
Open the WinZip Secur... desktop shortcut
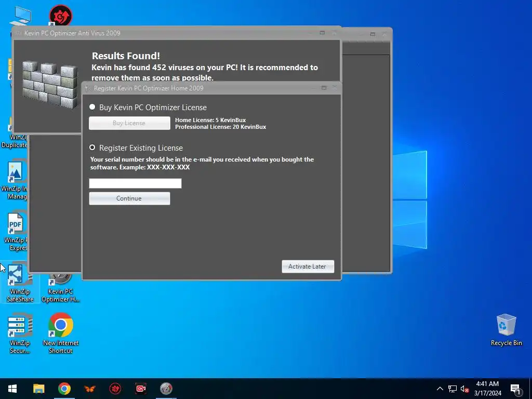click(x=20, y=334)
